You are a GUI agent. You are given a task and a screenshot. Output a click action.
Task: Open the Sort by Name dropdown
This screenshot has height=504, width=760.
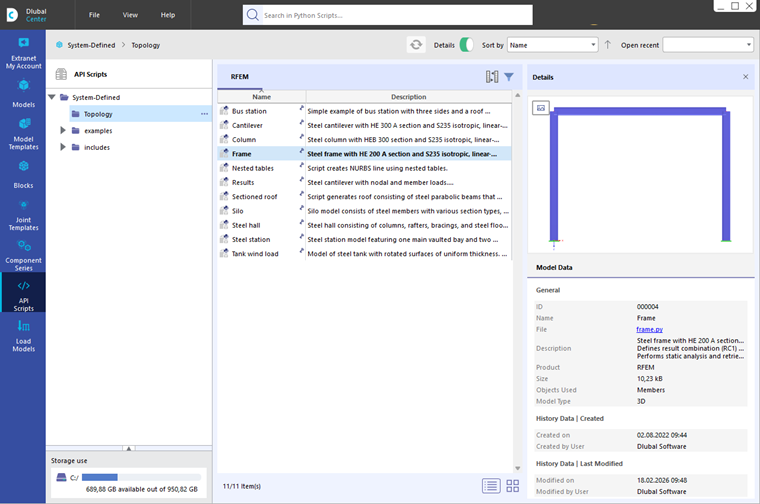pyautogui.click(x=553, y=45)
